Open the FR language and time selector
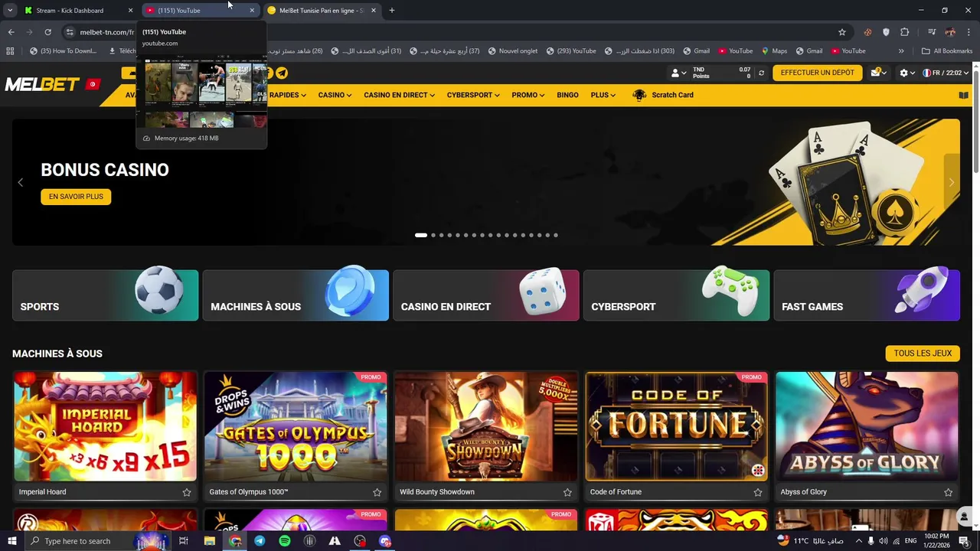The width and height of the screenshot is (980, 551). [x=946, y=73]
